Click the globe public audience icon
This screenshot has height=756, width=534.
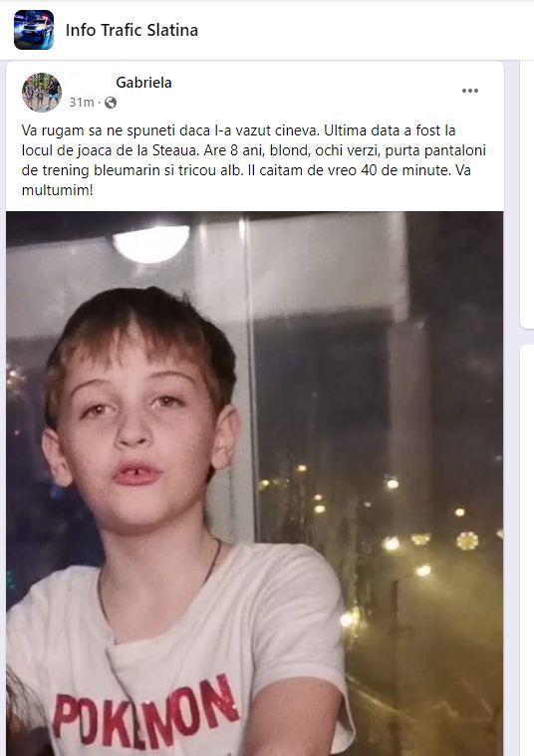111,103
